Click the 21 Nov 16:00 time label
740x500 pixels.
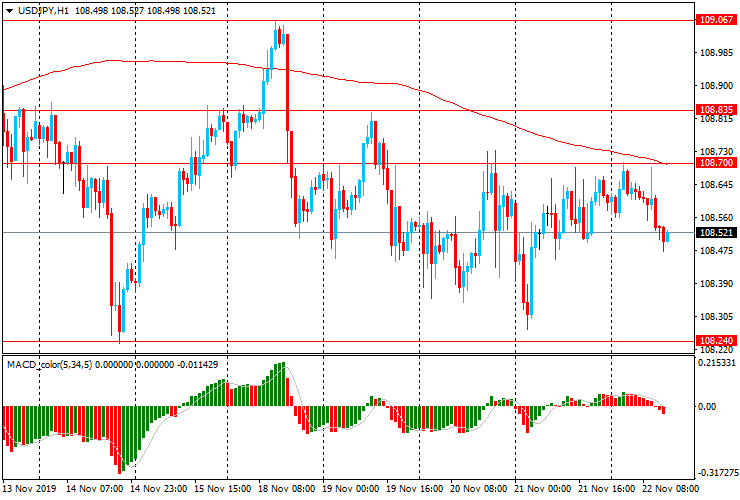pos(607,489)
